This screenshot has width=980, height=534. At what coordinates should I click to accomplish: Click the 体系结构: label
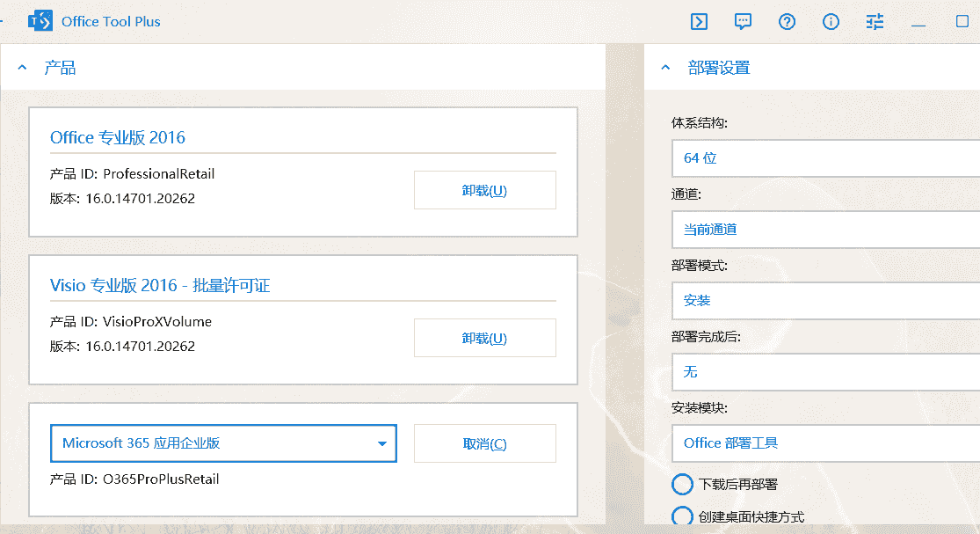click(x=700, y=122)
